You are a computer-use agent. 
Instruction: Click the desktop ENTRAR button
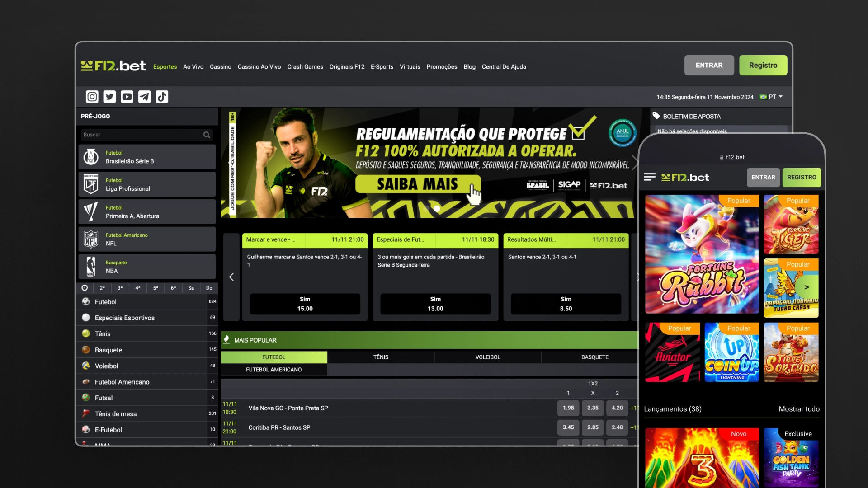click(709, 65)
